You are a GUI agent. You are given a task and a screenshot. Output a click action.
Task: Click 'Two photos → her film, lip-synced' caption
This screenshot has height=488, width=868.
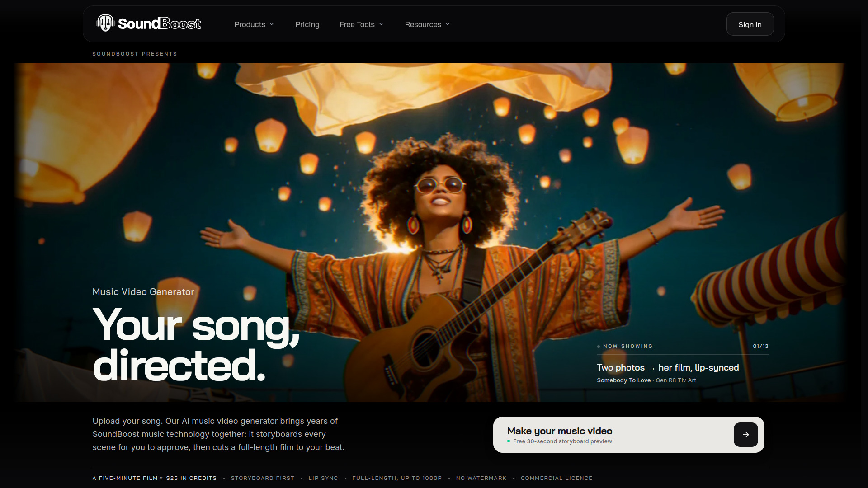[668, 368]
